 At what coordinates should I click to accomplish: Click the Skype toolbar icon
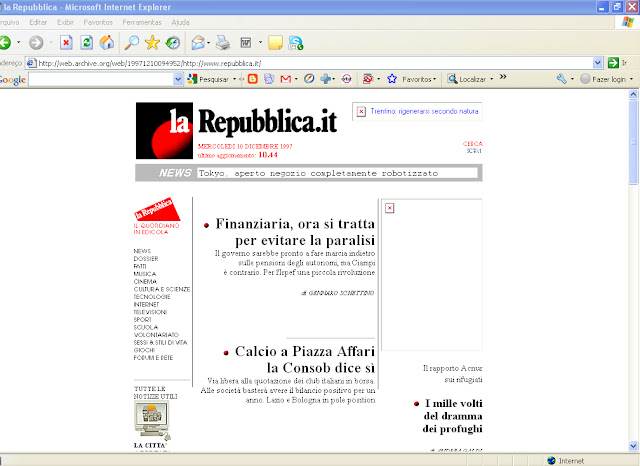point(296,42)
